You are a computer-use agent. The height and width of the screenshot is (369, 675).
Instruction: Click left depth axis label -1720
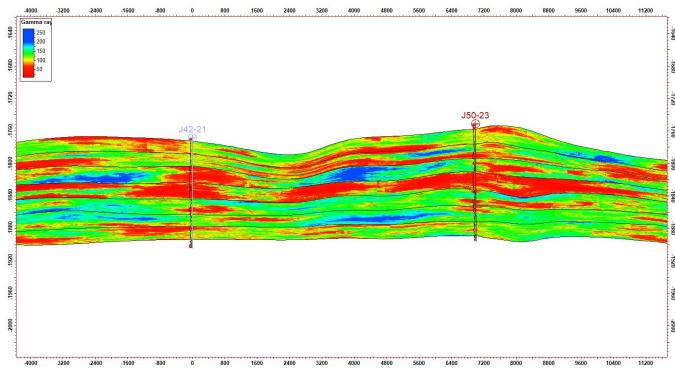point(10,98)
